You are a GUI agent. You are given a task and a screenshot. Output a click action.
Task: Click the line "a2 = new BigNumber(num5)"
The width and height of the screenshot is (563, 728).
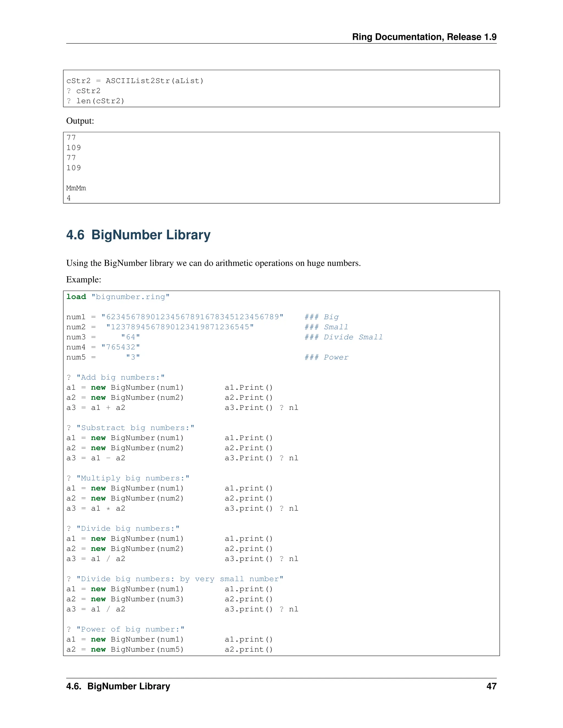[x=125, y=649]
